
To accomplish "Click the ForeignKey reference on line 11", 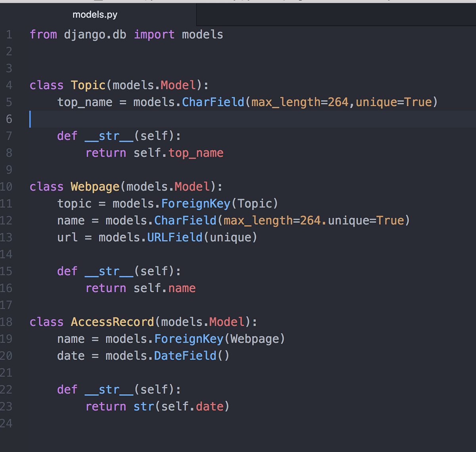I will coord(196,203).
